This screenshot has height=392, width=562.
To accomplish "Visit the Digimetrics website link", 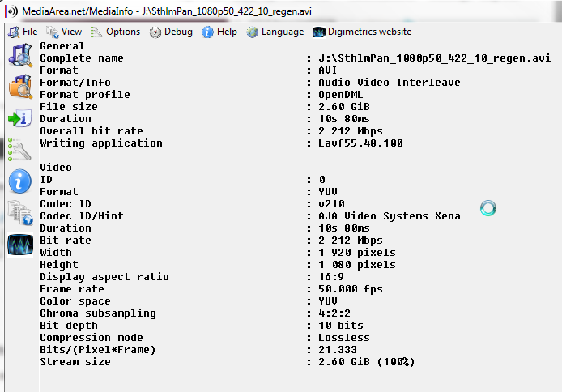I will tap(362, 32).
